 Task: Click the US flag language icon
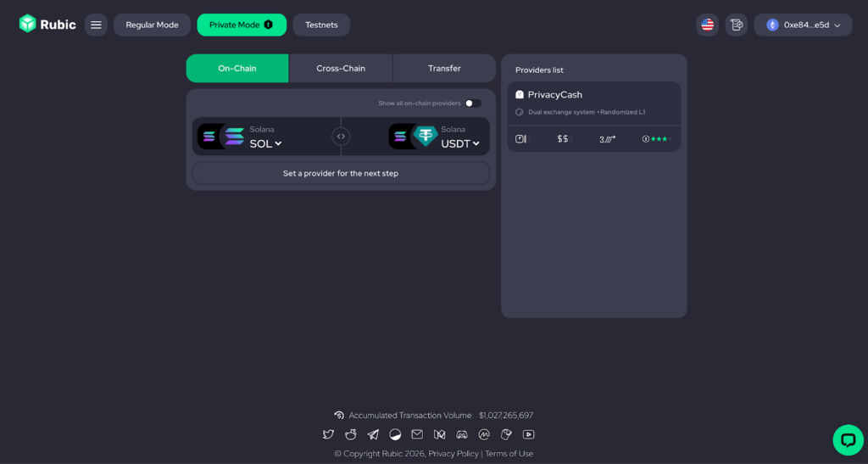pos(707,25)
